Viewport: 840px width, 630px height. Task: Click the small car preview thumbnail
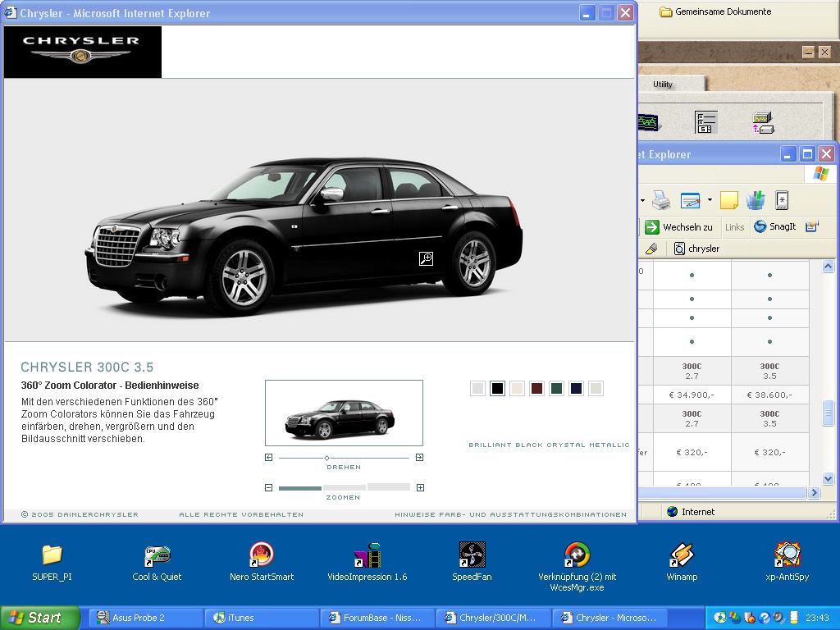[344, 413]
